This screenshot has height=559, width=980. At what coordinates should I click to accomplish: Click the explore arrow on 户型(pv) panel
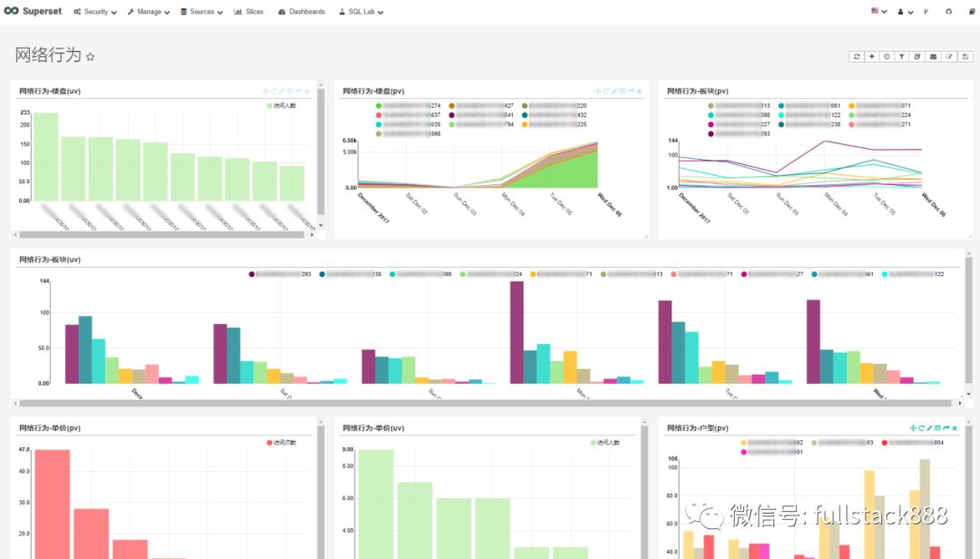pyautogui.click(x=946, y=428)
